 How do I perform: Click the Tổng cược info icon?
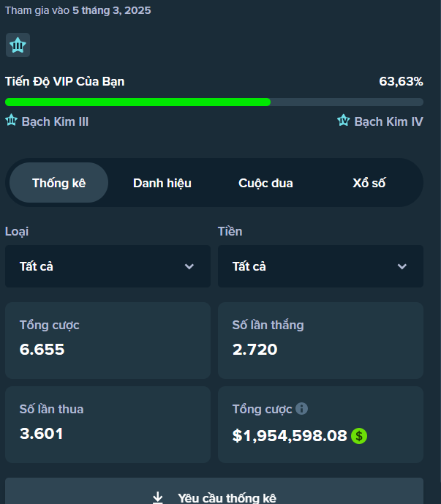tap(301, 409)
